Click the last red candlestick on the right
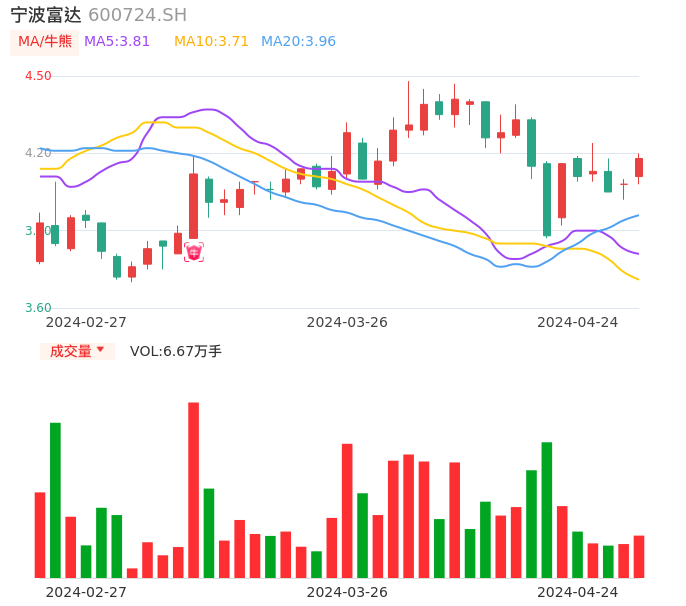Viewport: 686px width, 606px height. point(639,167)
